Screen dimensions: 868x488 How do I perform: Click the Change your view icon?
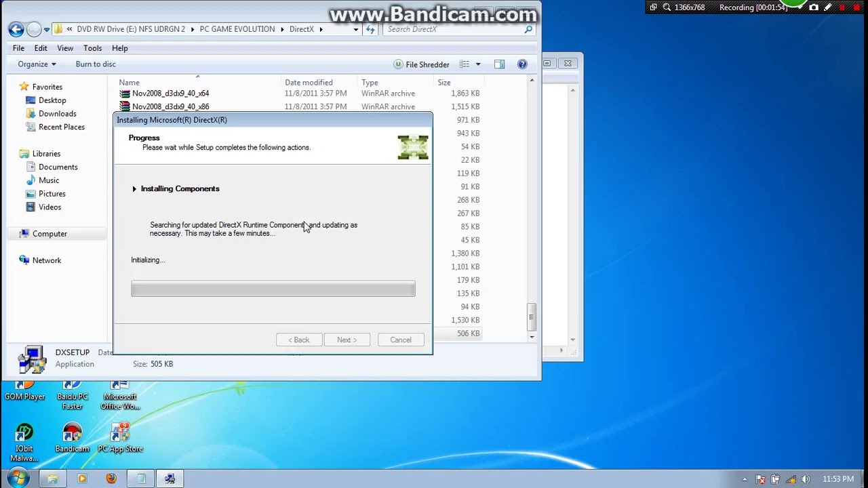(465, 64)
